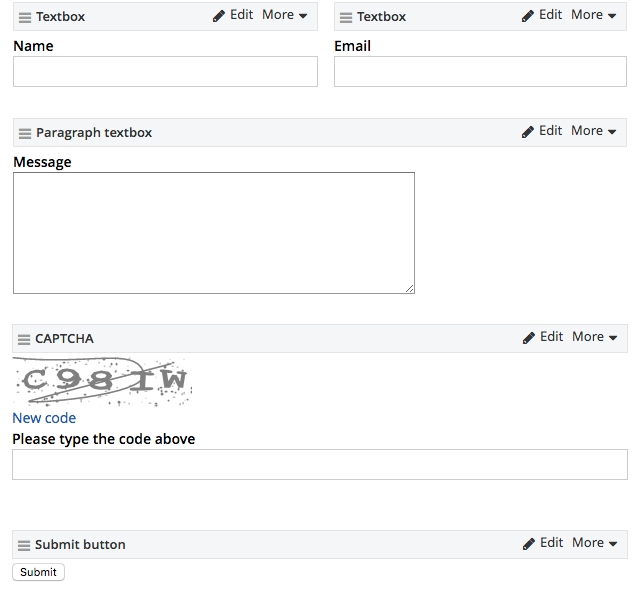Image resolution: width=639 pixels, height=596 pixels.
Task: Click drag handle icon of Submit button block
Action: pyautogui.click(x=24, y=545)
